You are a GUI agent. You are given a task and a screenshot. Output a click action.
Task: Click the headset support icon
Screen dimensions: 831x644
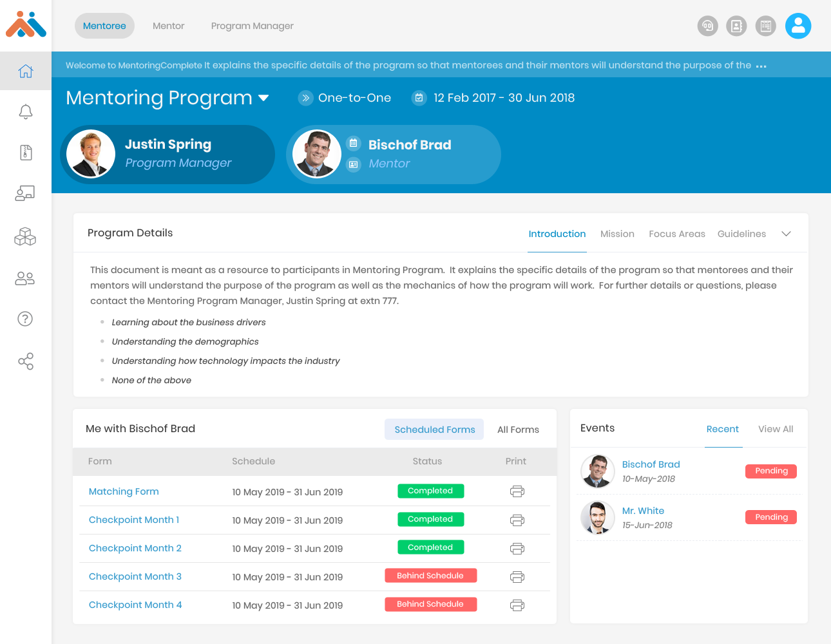coord(707,26)
